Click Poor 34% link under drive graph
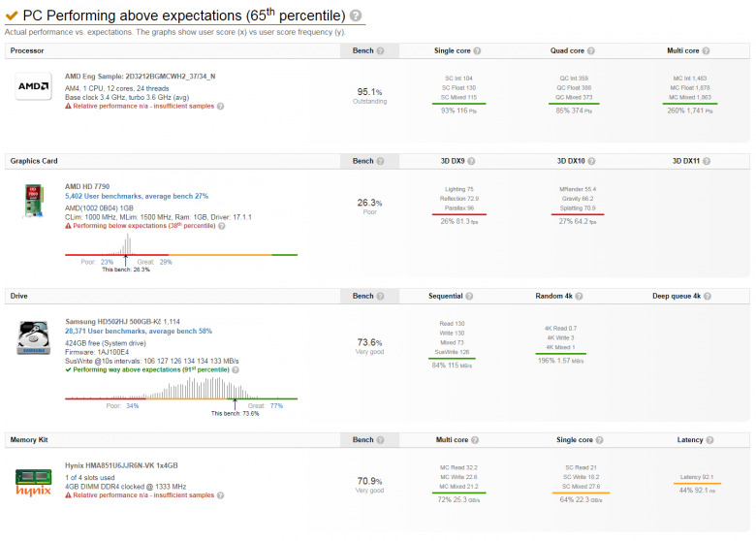Screen dimensions: 756x541 point(132,405)
